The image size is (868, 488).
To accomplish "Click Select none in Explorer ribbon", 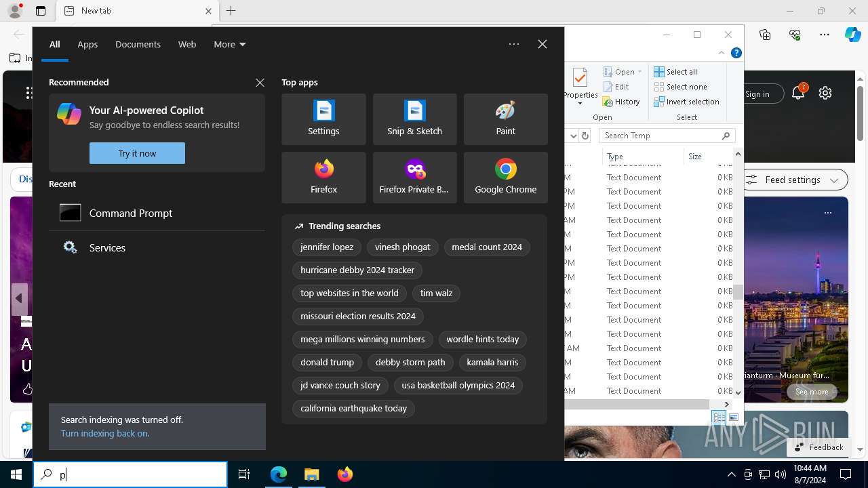I will (x=680, y=87).
